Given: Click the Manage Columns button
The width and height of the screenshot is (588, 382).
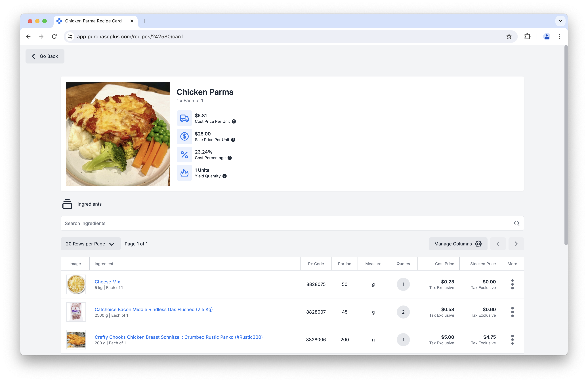Looking at the screenshot, I should (x=458, y=244).
